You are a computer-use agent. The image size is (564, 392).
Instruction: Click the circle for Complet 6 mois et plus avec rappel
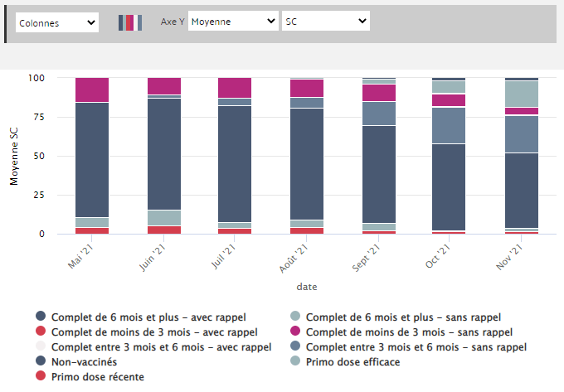pos(41,317)
